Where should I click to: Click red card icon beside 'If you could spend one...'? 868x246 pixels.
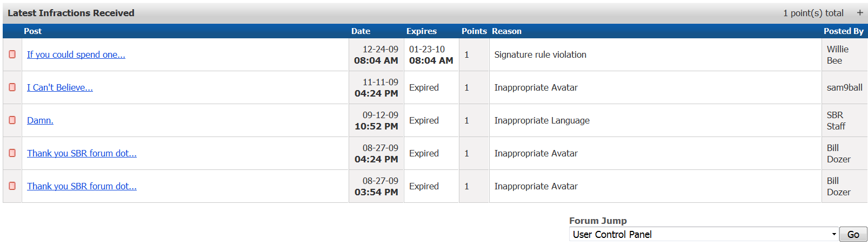pos(12,54)
